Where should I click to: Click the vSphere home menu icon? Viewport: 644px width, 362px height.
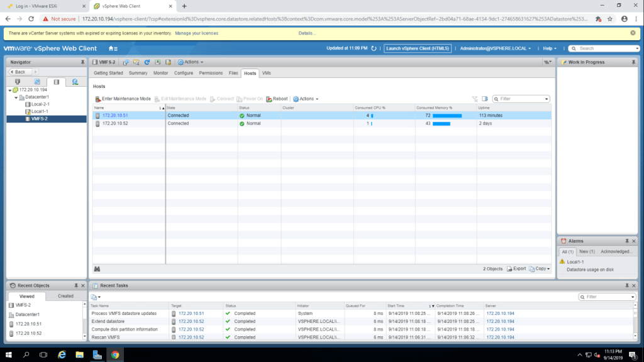coord(113,48)
